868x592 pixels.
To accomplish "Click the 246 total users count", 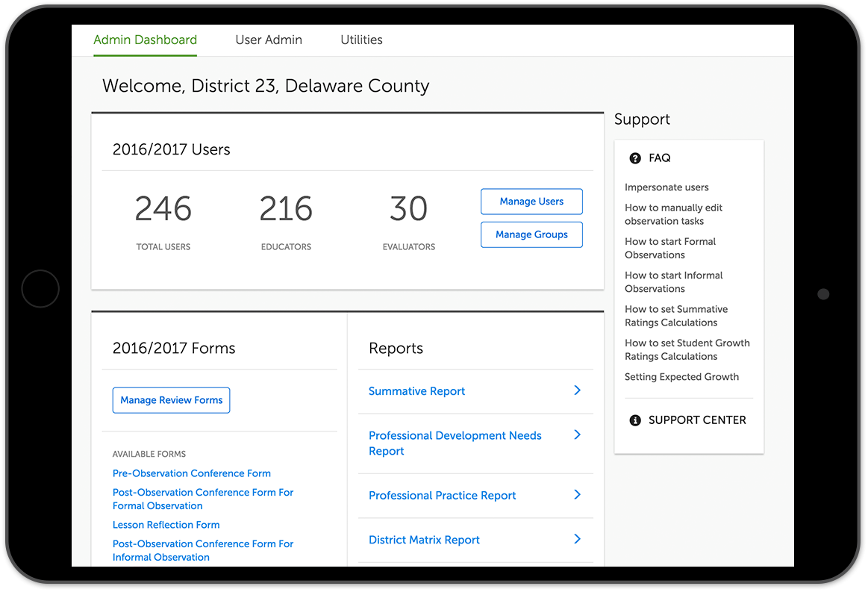I will tap(163, 209).
